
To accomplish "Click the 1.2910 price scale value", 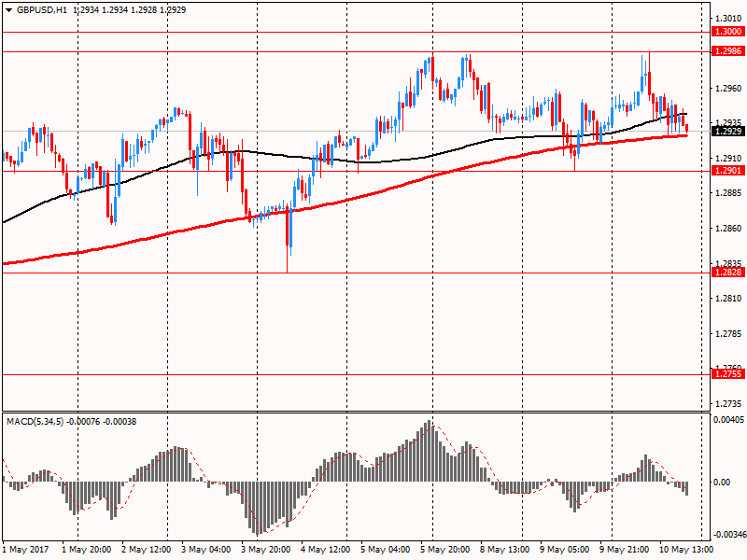I will pos(729,158).
